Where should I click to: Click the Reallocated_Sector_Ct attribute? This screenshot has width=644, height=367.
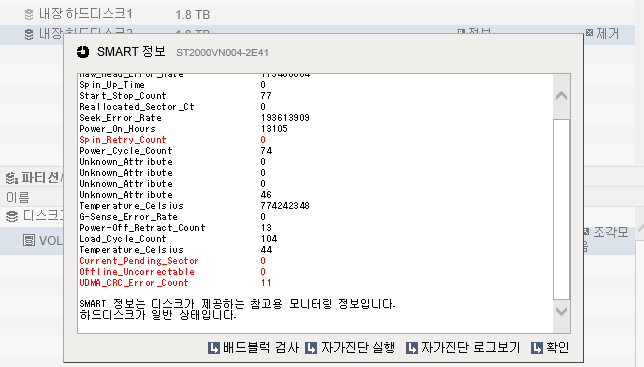(137, 107)
